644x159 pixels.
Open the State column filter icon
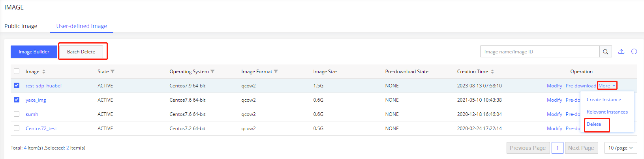click(x=113, y=72)
